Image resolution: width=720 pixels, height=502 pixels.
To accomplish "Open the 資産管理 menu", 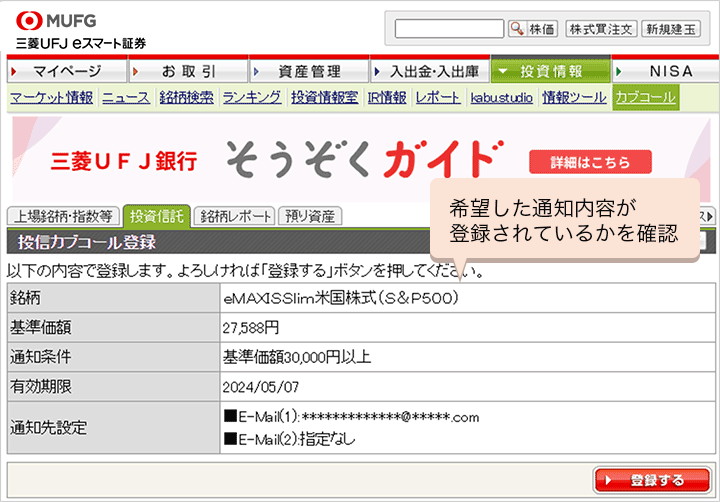I will (309, 71).
